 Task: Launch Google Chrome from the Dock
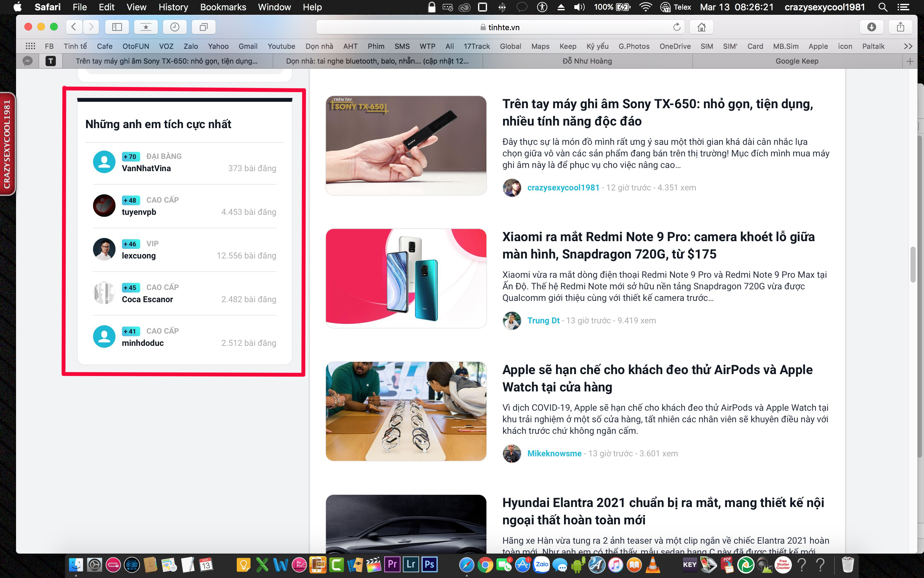(x=485, y=565)
